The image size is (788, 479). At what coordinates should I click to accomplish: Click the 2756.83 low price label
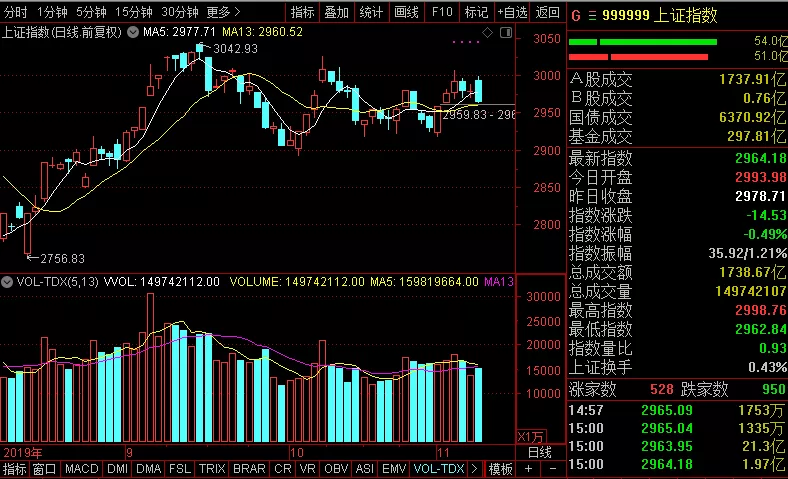click(62, 259)
